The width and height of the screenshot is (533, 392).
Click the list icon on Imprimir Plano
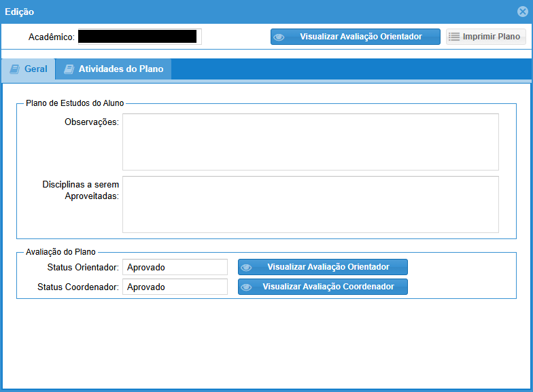point(454,37)
